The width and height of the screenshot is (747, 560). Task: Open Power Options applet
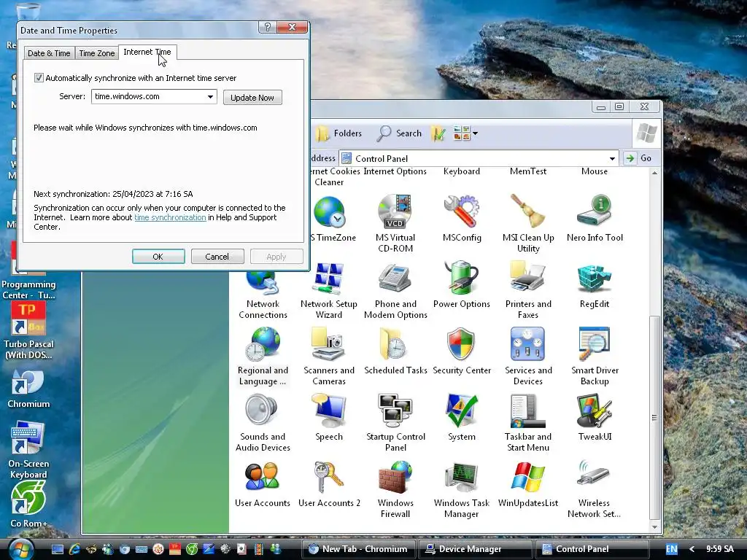click(x=462, y=285)
